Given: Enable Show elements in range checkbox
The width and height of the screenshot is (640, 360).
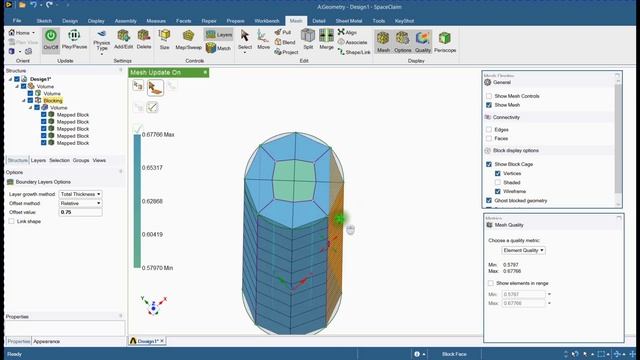Looking at the screenshot, I should (491, 283).
